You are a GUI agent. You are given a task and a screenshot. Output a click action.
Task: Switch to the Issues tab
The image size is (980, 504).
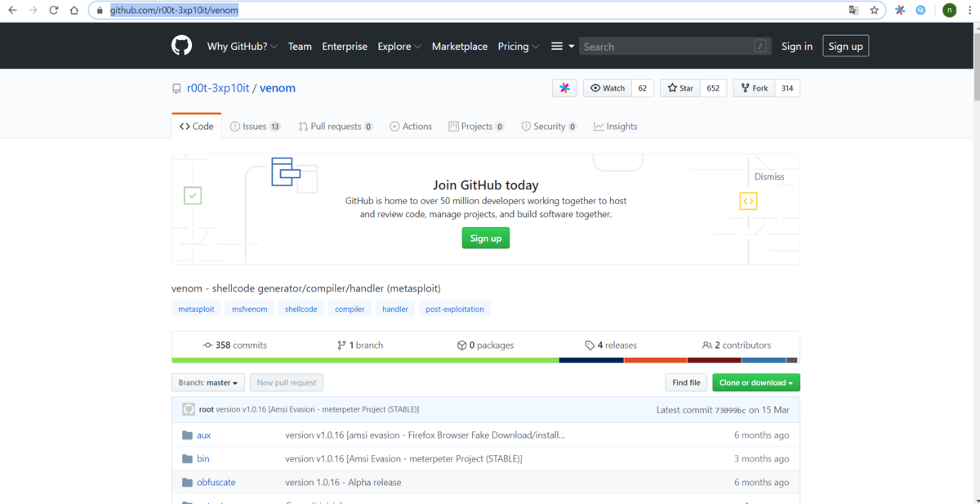[256, 127]
